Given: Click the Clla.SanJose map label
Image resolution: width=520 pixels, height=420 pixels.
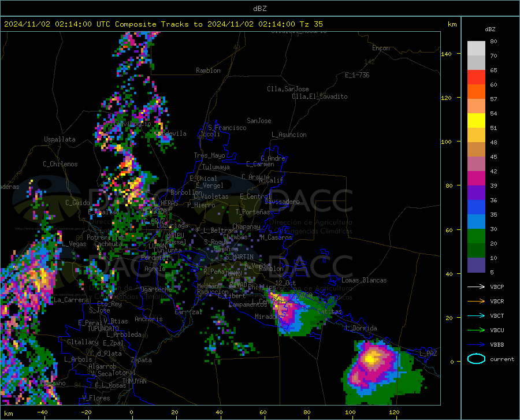Looking at the screenshot, I should [288, 89].
